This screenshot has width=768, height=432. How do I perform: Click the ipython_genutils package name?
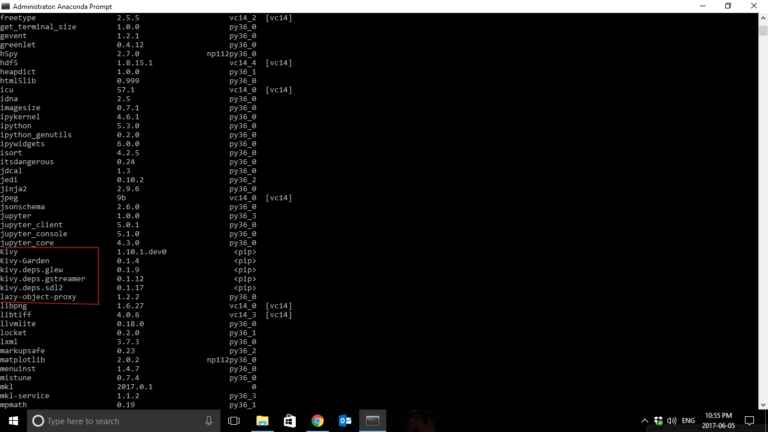click(x=36, y=135)
